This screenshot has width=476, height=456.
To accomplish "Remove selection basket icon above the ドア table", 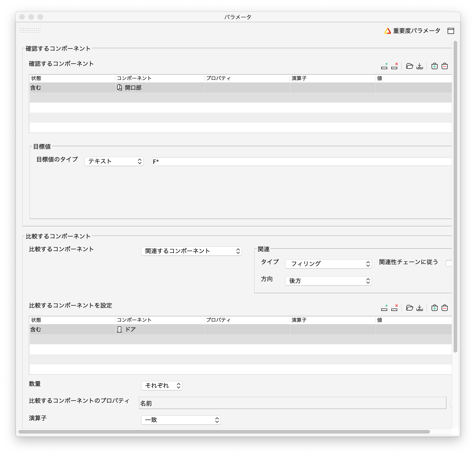I will click(x=445, y=308).
